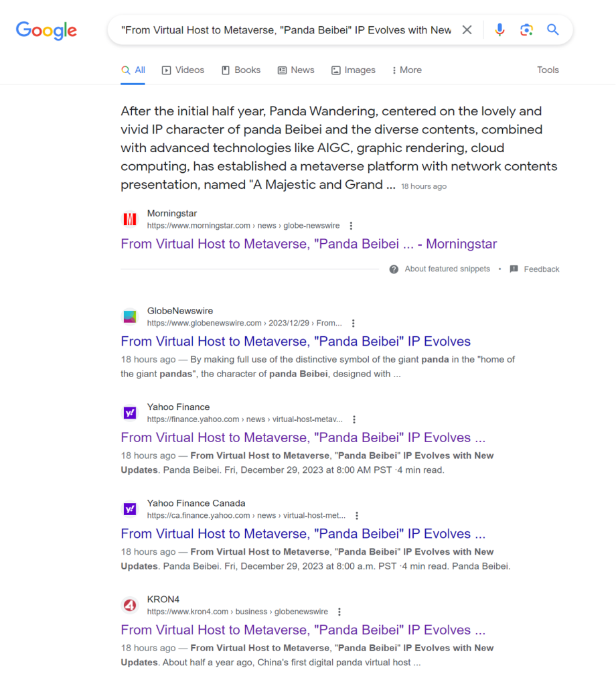616x686 pixels.
Task: Open the three-dot options for the Yahoo Finance Canada result
Action: [357, 515]
